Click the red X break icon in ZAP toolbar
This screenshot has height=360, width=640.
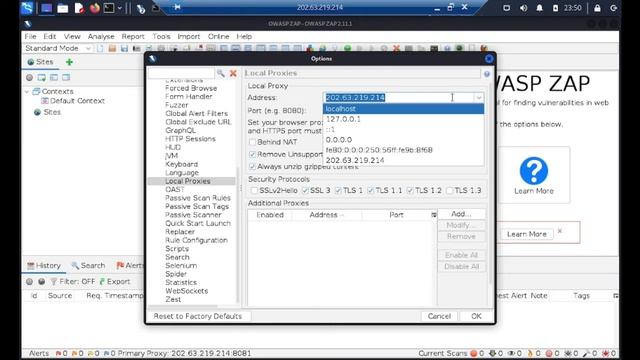pyautogui.click(x=396, y=49)
